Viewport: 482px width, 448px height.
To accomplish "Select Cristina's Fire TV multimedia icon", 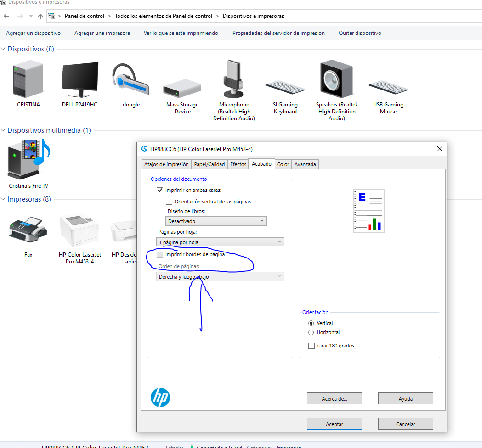I will [x=28, y=159].
